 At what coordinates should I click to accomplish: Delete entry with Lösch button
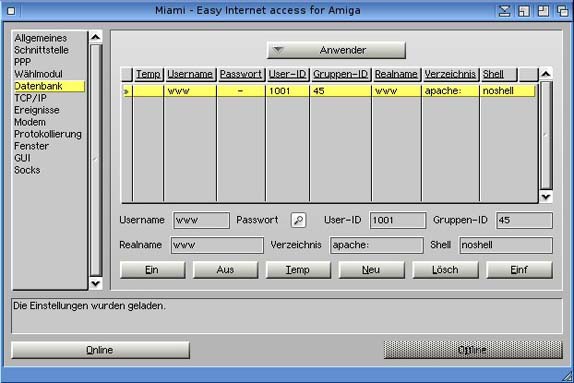[x=446, y=270]
